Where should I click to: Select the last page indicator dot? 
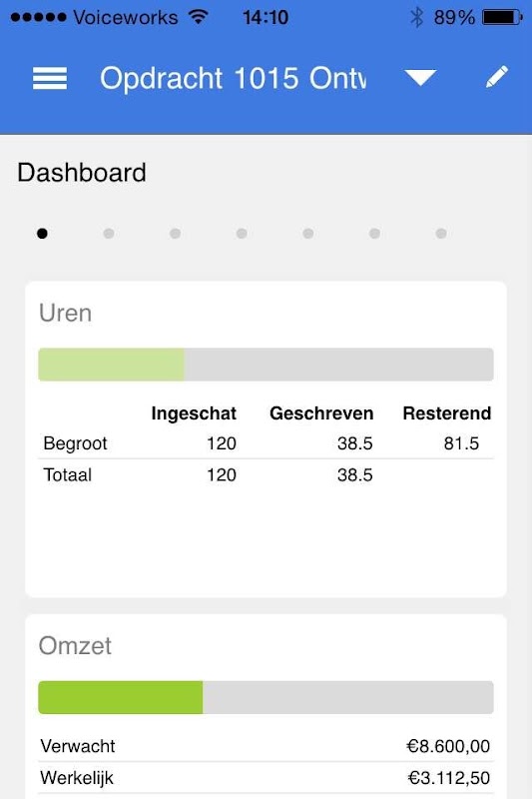(441, 234)
